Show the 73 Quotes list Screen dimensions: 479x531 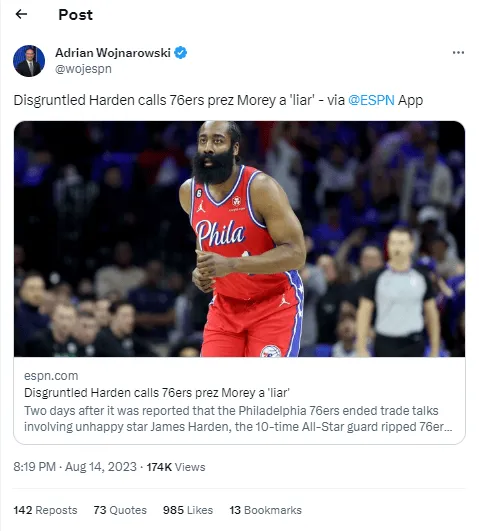coord(120,510)
